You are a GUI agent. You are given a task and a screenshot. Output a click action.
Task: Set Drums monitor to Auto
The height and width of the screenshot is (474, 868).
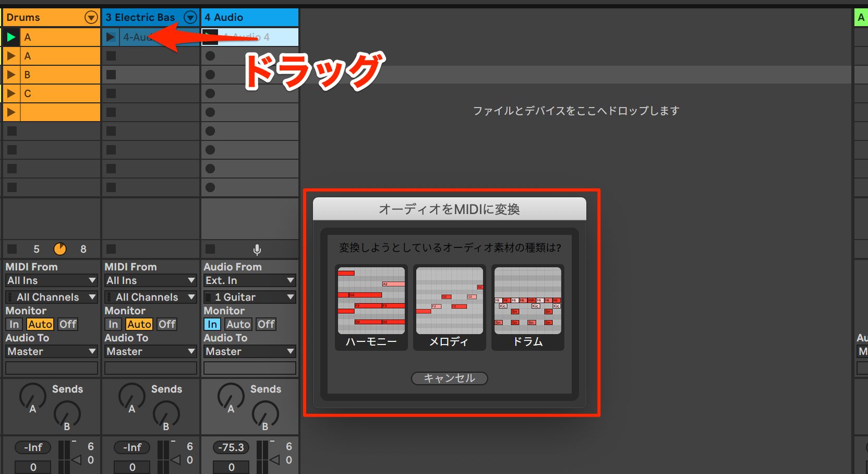click(40, 324)
